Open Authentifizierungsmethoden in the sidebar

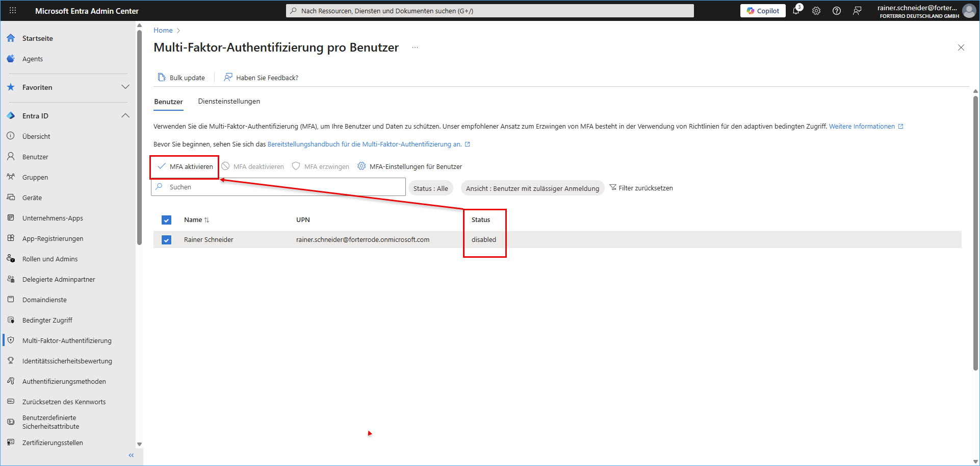64,381
